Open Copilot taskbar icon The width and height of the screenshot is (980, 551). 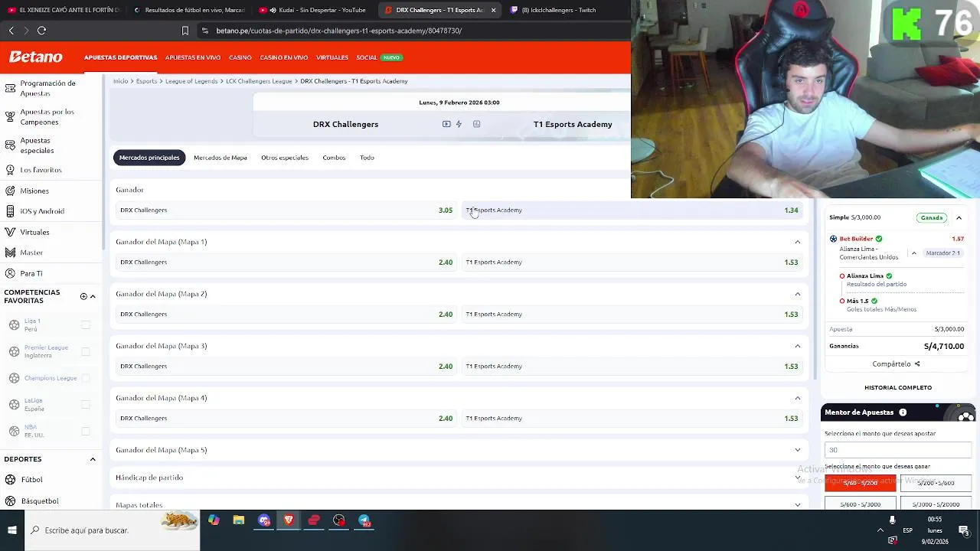214,521
